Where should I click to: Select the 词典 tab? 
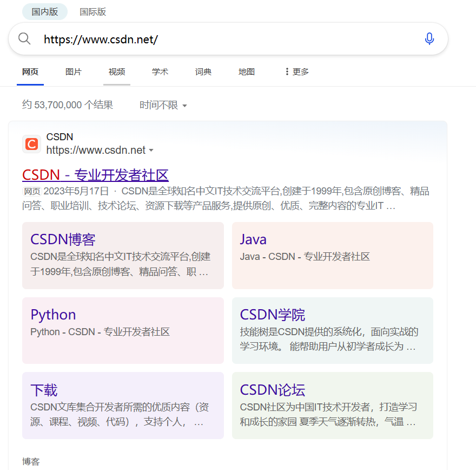[203, 72]
